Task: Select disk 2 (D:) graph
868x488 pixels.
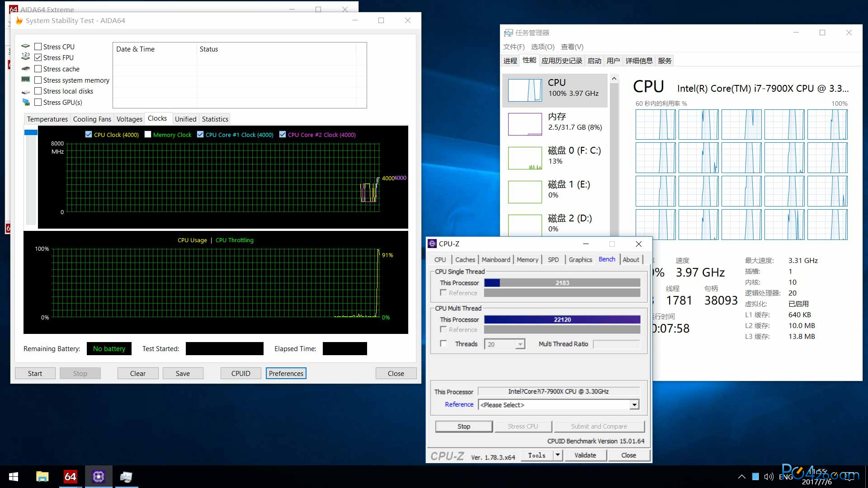Action: (525, 225)
